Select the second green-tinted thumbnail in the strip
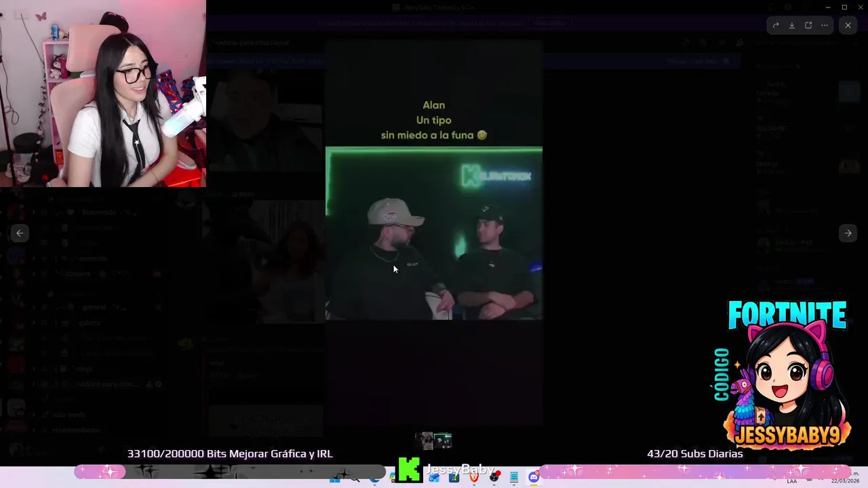Viewport: 868px width, 488px height. pyautogui.click(x=443, y=441)
